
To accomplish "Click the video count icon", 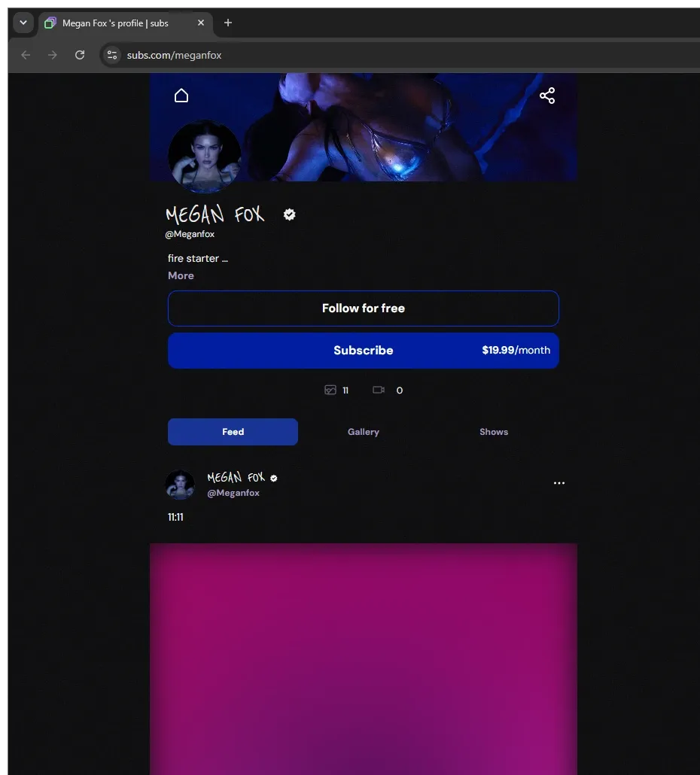I will [379, 390].
